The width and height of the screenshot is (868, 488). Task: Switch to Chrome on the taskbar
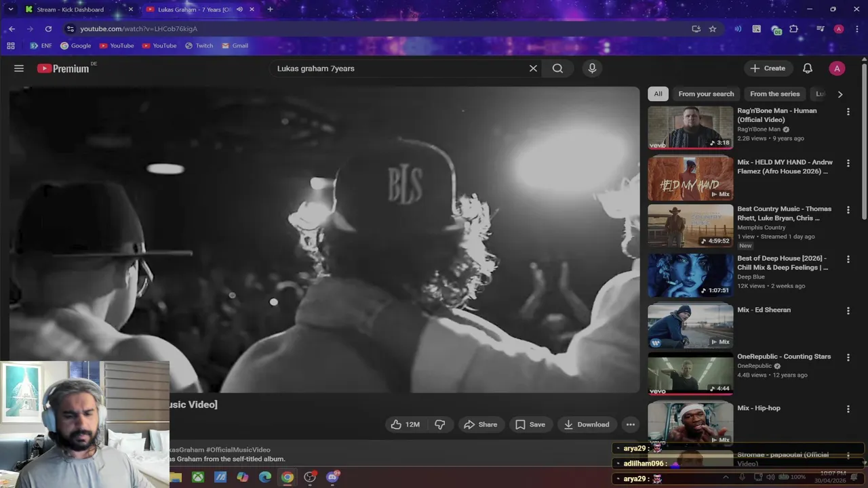point(288,477)
